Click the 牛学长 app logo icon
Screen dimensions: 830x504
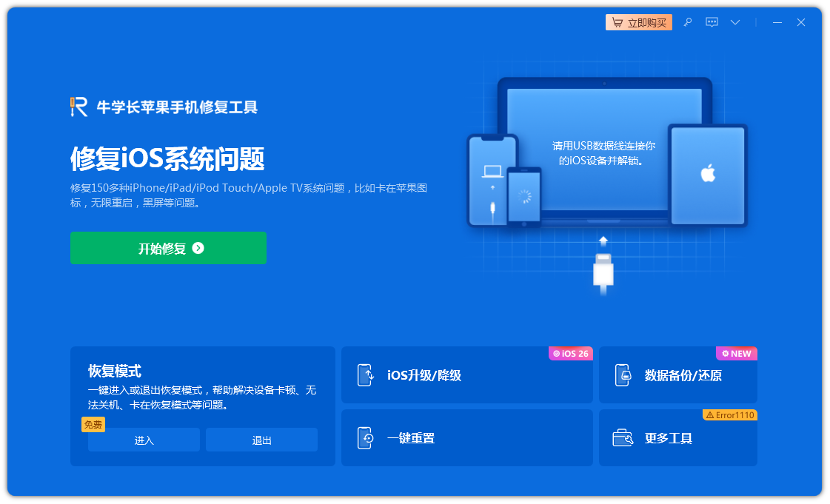(x=78, y=107)
